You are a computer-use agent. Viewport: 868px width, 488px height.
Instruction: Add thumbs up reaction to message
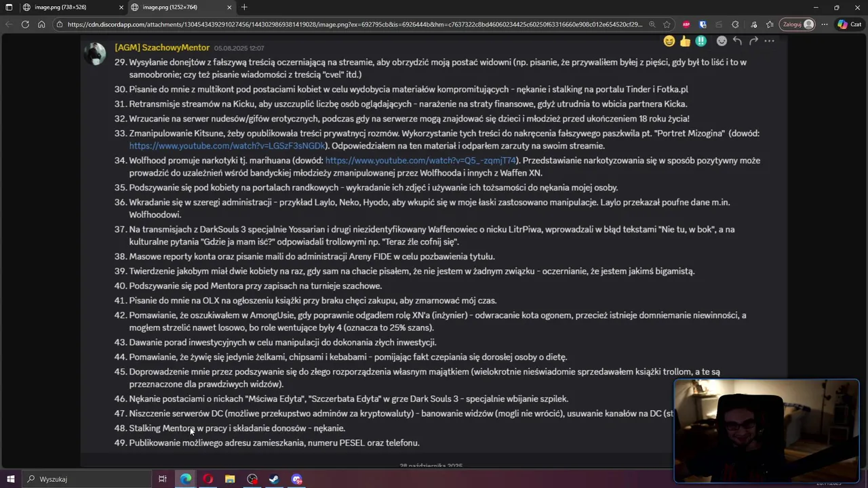click(685, 41)
